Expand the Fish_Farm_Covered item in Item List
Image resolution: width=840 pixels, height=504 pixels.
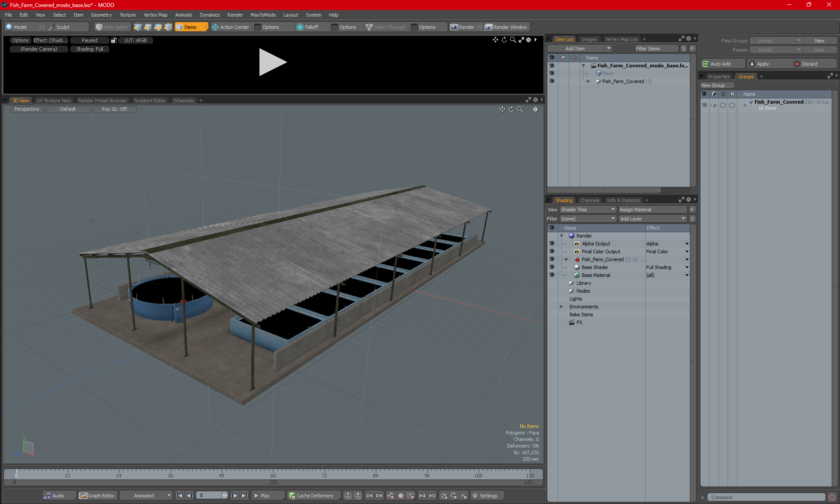click(588, 81)
